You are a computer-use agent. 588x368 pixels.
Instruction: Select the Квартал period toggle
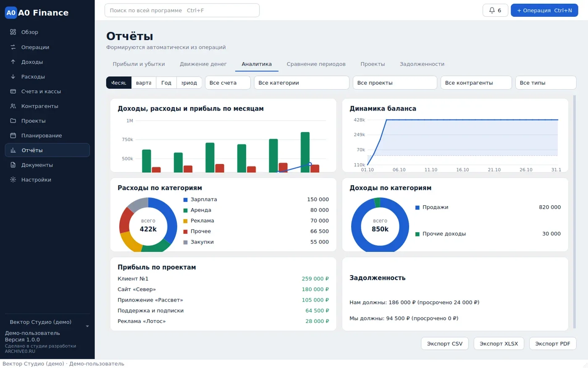click(x=144, y=83)
